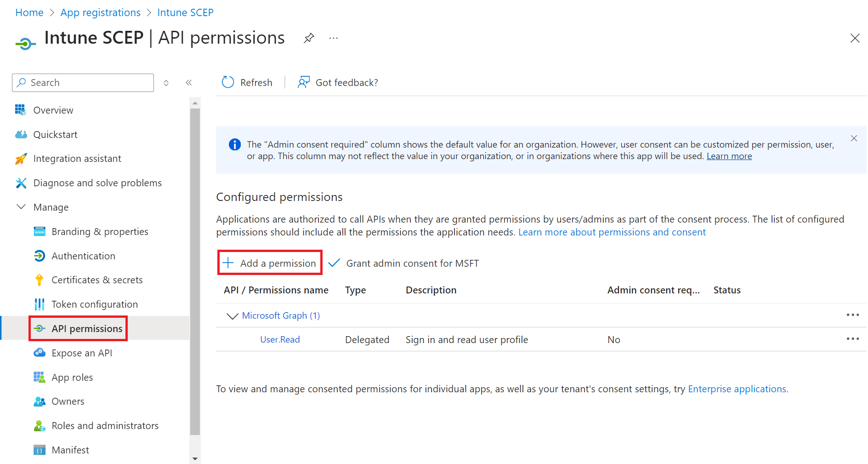The image size is (868, 464).
Task: Collapse the Manage section
Action: (21, 207)
